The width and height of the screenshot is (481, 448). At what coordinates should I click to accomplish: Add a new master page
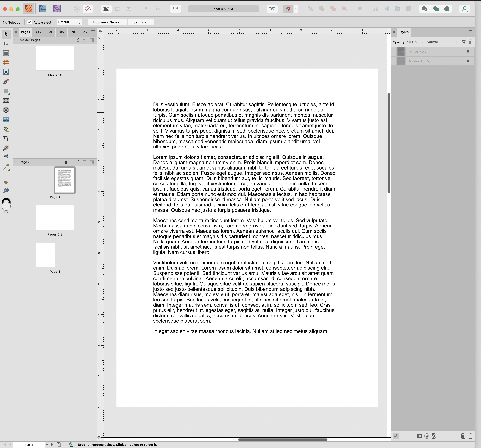77,40
